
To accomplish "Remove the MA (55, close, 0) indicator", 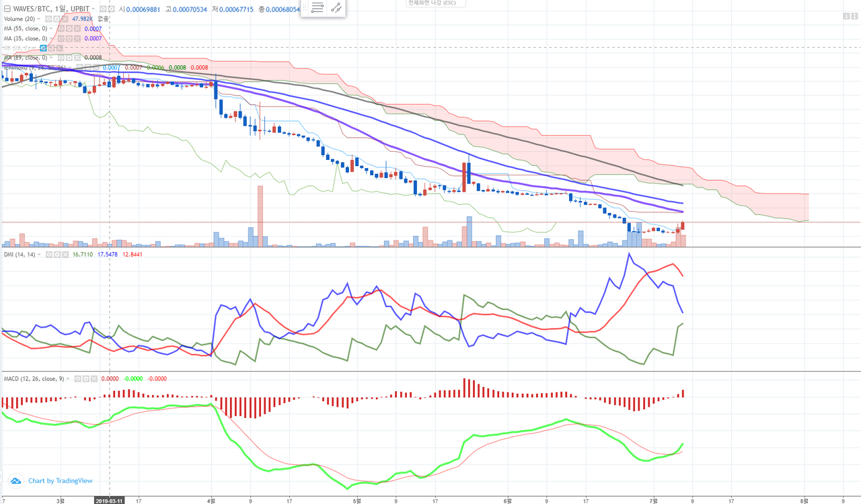I will click(x=77, y=28).
